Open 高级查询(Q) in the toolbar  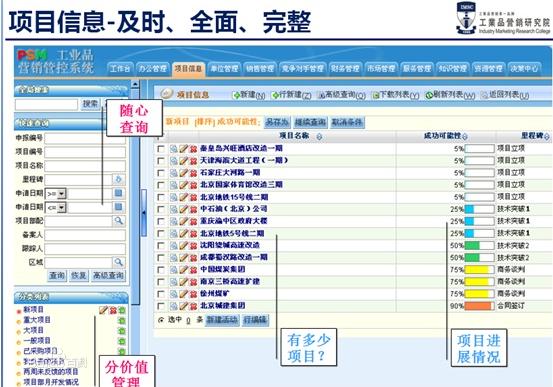pos(341,95)
